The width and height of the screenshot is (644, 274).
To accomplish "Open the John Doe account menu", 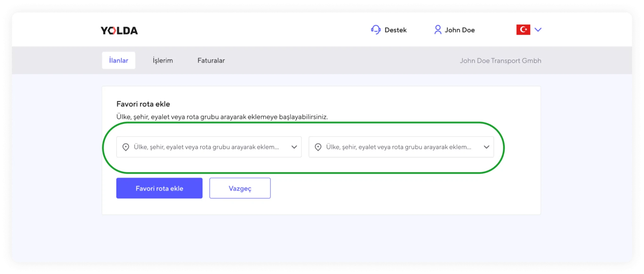I will click(x=459, y=30).
